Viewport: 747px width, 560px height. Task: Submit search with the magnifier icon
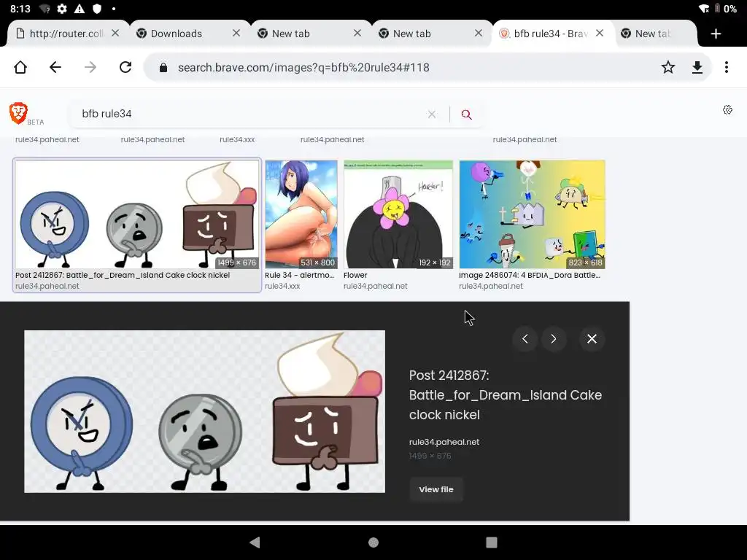pos(466,114)
